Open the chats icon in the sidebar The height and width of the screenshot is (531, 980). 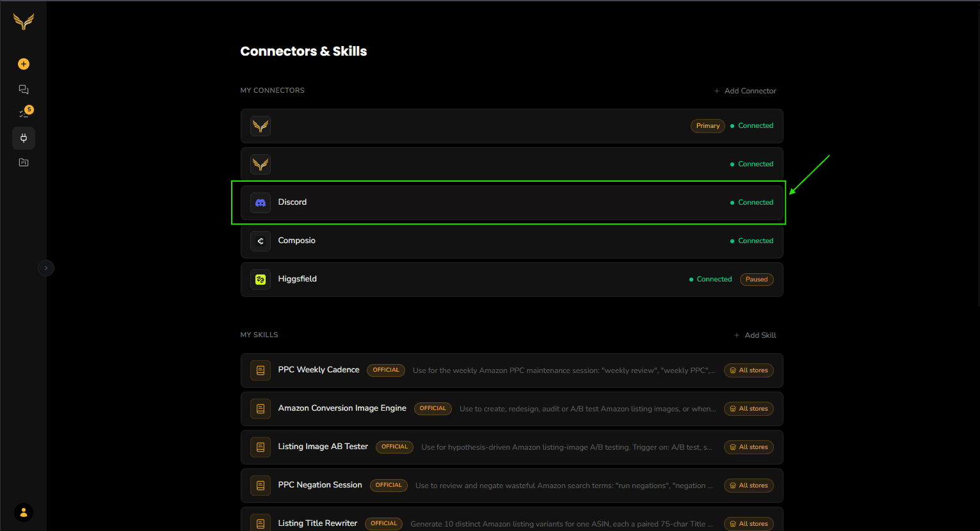click(x=24, y=90)
